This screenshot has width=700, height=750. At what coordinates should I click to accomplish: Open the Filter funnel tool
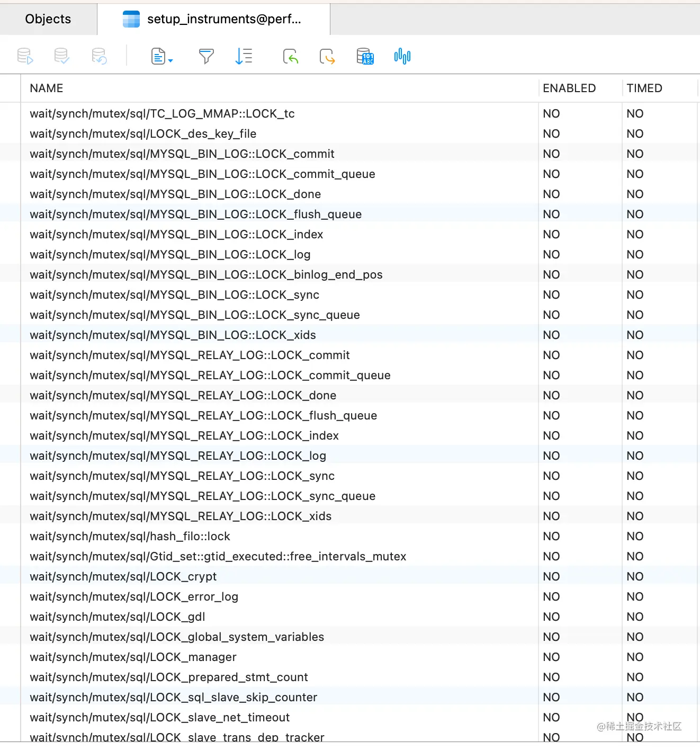point(207,56)
